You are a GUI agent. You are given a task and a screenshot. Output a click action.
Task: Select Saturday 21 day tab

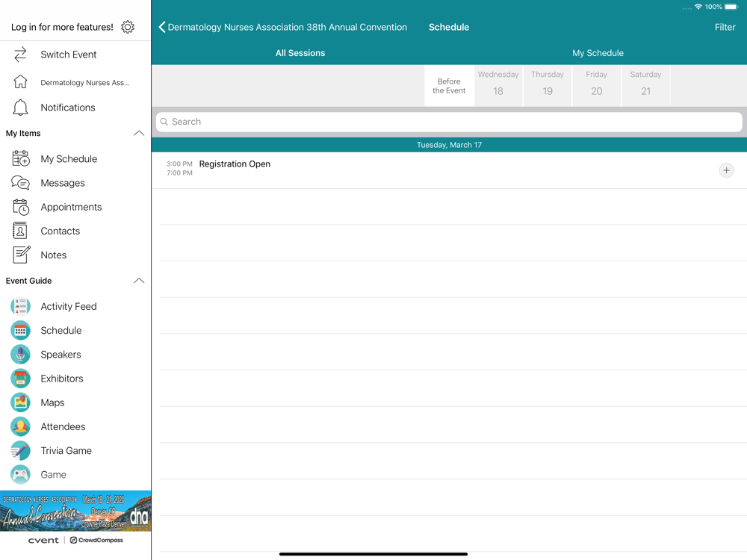(645, 86)
